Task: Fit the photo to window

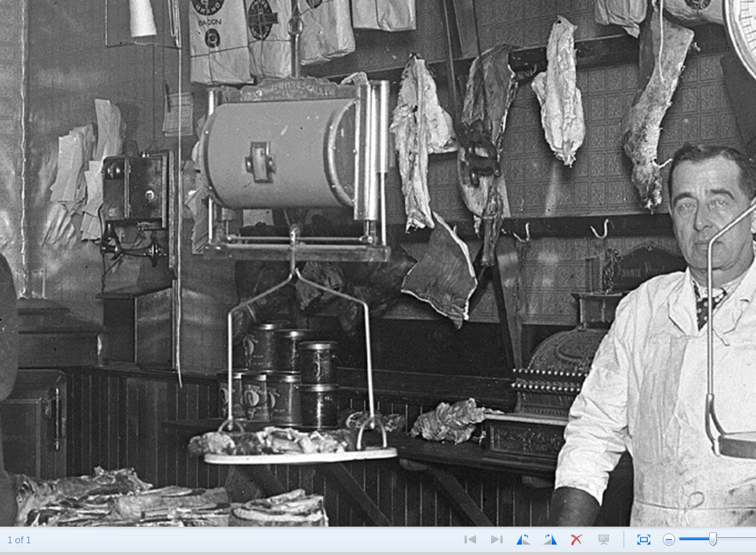Action: 644,540
